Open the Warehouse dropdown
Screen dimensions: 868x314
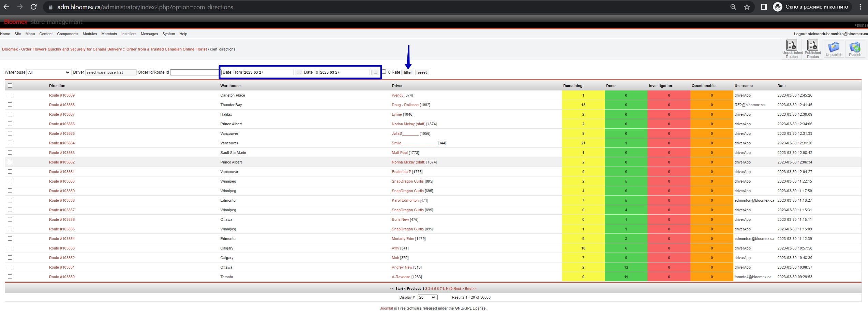click(x=49, y=72)
